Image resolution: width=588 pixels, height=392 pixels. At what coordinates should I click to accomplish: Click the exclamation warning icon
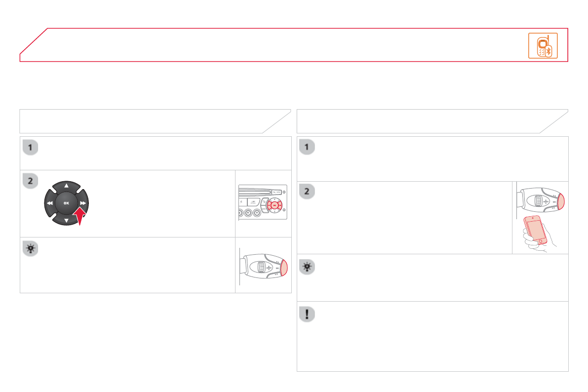pos(308,314)
